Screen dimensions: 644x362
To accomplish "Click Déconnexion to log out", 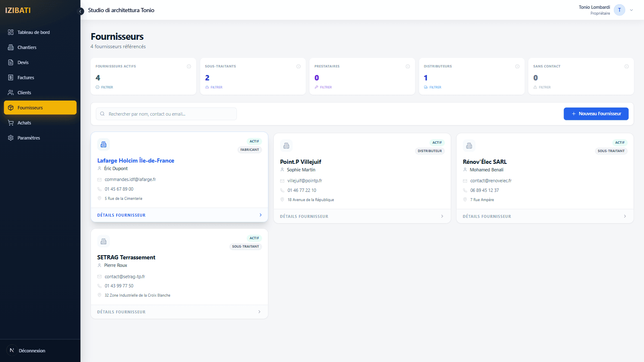I will coord(32,351).
